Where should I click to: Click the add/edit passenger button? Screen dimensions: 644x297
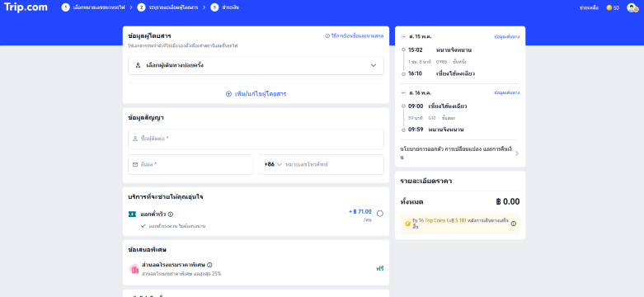pyautogui.click(x=256, y=94)
